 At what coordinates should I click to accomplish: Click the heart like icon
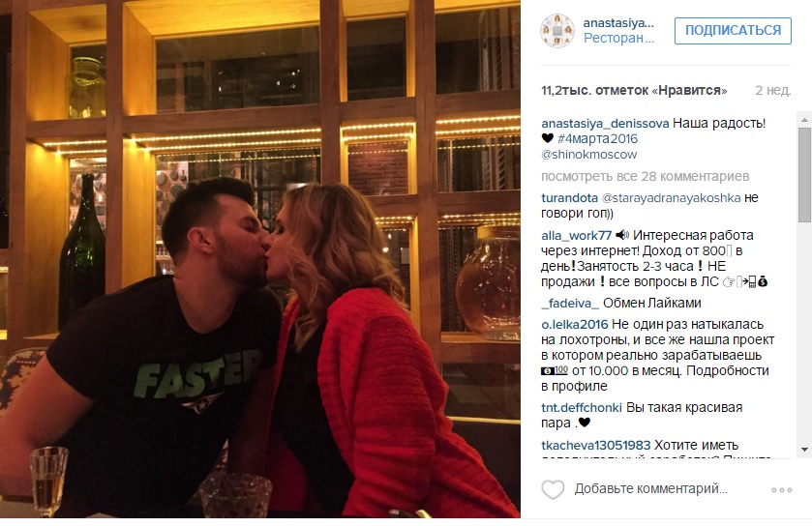click(553, 489)
